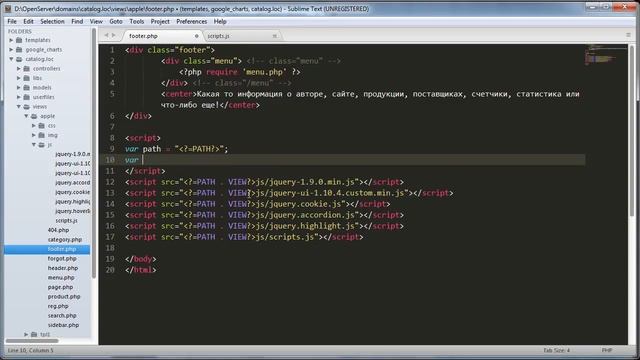
Task: Expand the libs folder arrow
Action: [19, 78]
